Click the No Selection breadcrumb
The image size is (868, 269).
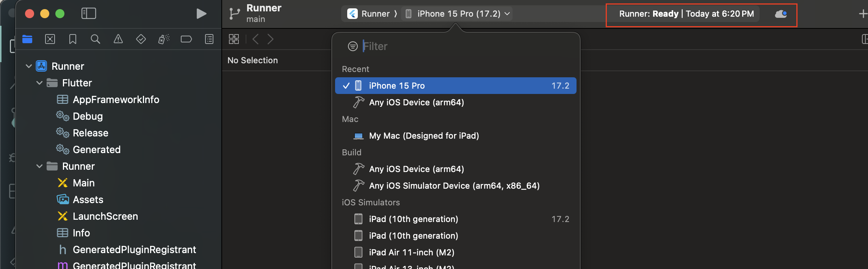252,60
